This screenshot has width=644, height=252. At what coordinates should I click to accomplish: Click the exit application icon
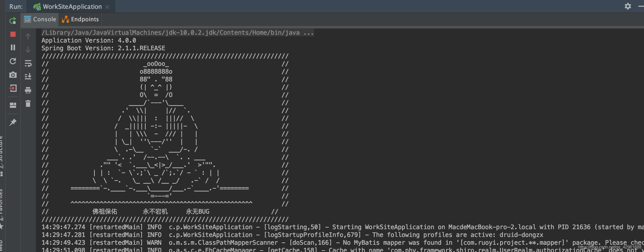[13, 88]
